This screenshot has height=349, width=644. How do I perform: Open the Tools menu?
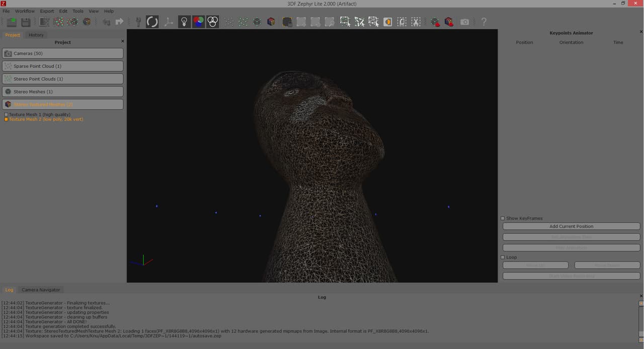point(78,11)
